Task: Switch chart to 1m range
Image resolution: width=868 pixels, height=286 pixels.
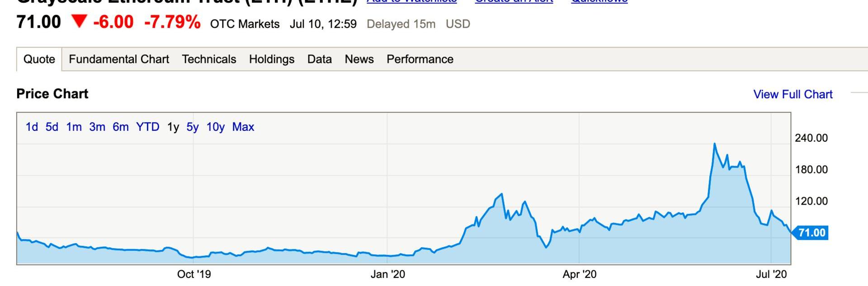Action: point(74,127)
